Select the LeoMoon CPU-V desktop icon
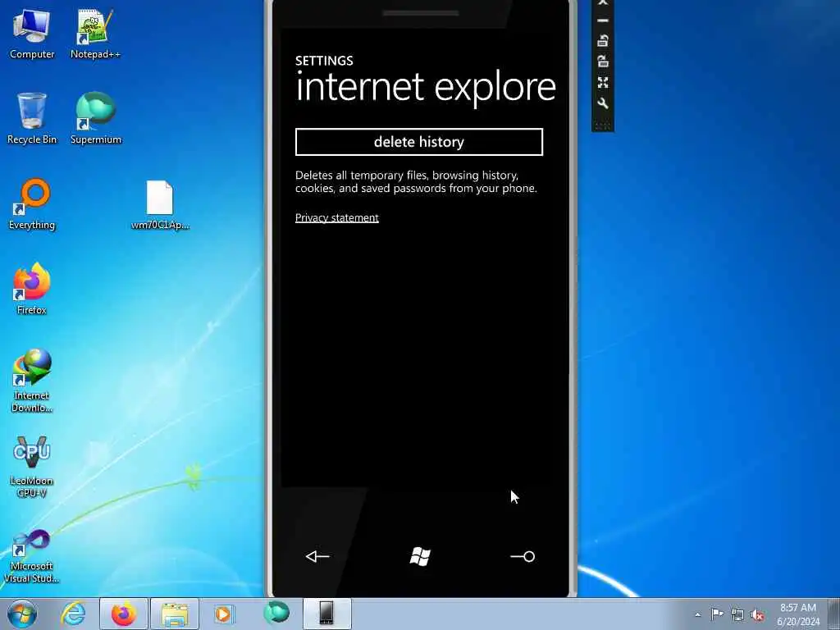 coord(32,466)
